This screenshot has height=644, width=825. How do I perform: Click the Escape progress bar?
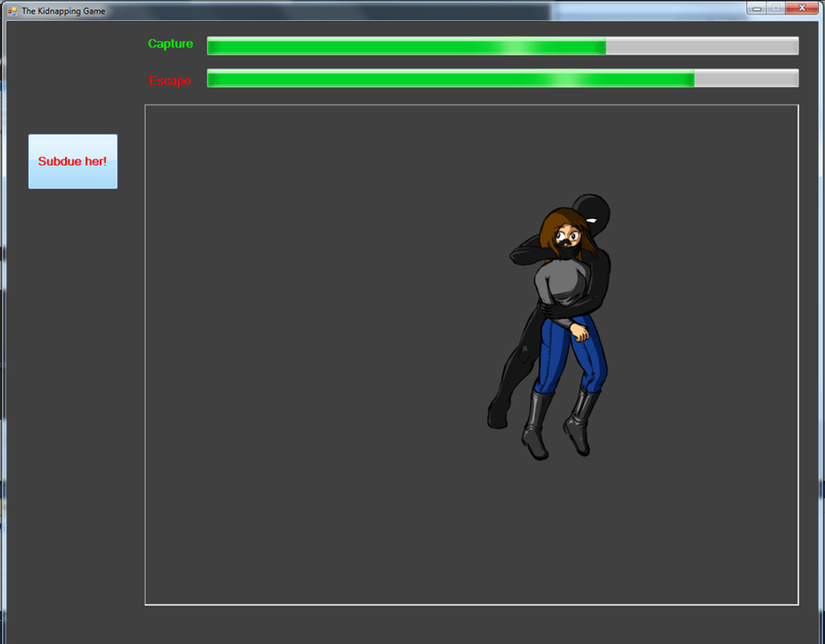pos(502,78)
